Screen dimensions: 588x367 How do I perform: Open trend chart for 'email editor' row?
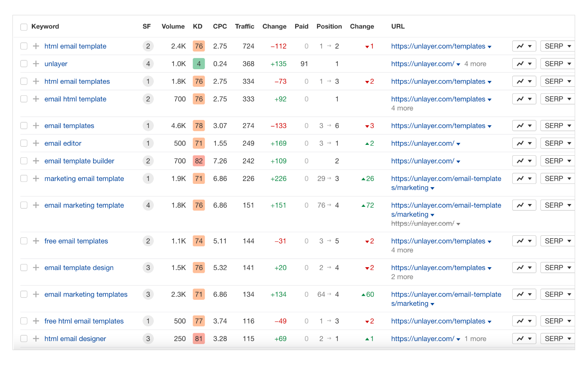click(524, 143)
